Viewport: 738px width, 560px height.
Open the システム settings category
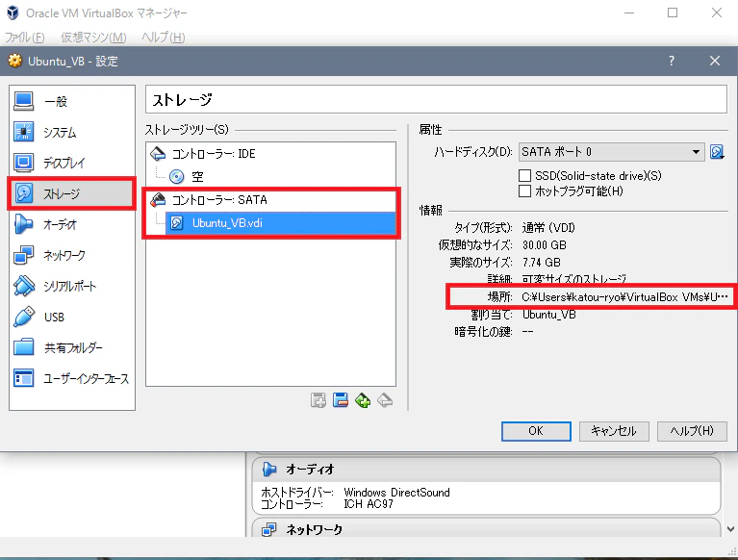click(x=72, y=132)
